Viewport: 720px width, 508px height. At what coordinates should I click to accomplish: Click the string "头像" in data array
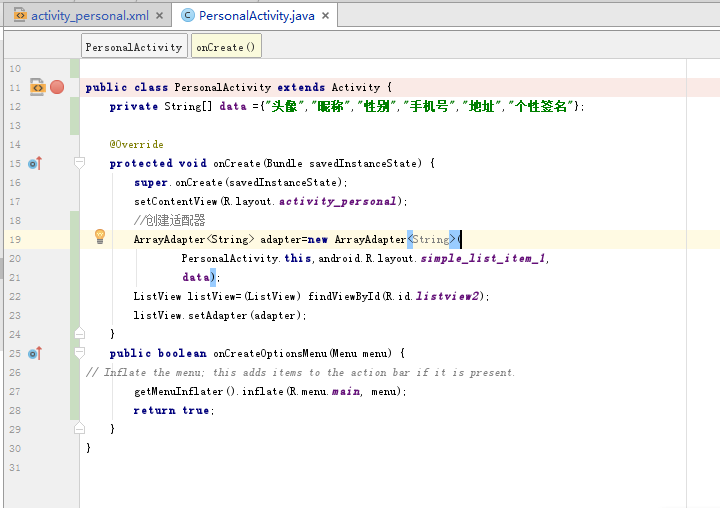coord(285,106)
